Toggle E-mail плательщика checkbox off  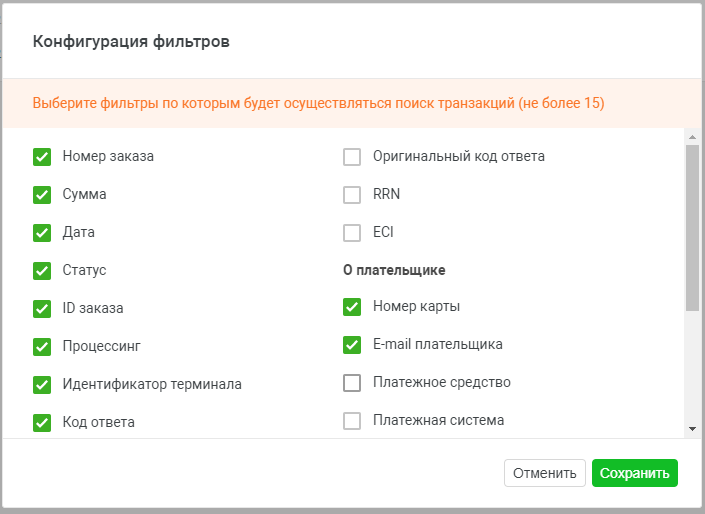(352, 345)
